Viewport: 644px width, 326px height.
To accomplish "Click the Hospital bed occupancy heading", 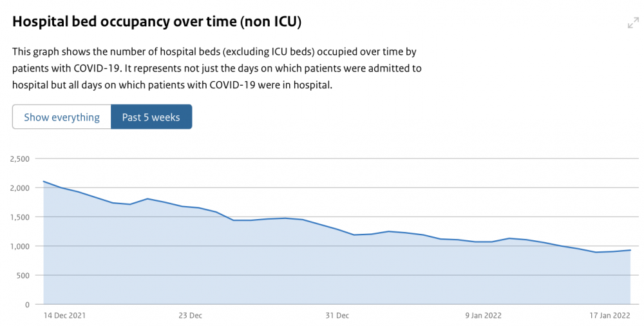I will coord(157,22).
